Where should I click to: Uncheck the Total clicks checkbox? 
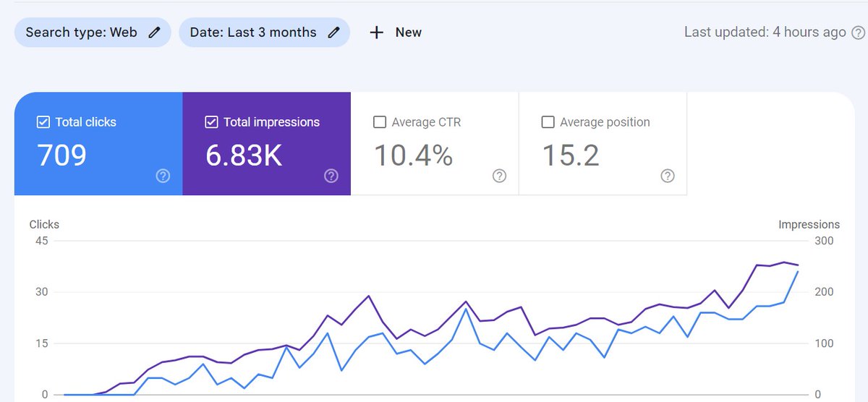pyautogui.click(x=43, y=122)
